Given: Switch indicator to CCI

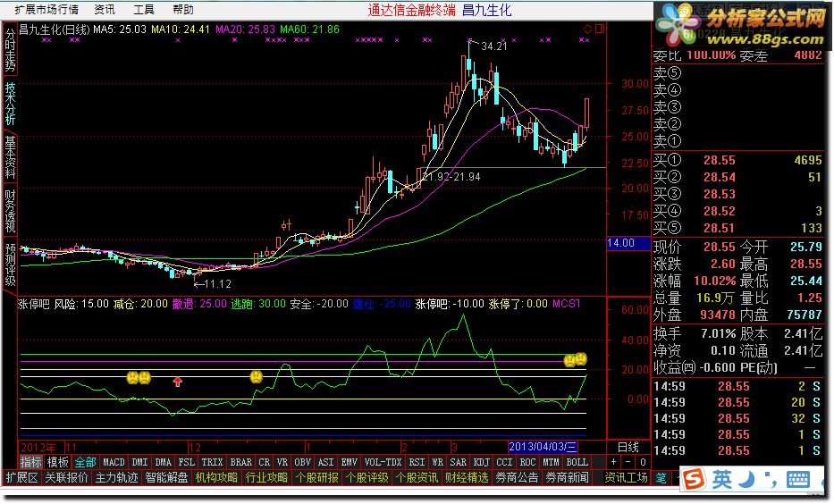Looking at the screenshot, I should point(504,462).
